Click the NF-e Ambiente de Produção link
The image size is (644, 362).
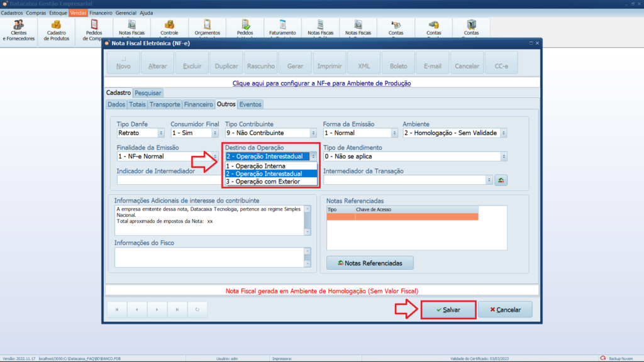(321, 83)
